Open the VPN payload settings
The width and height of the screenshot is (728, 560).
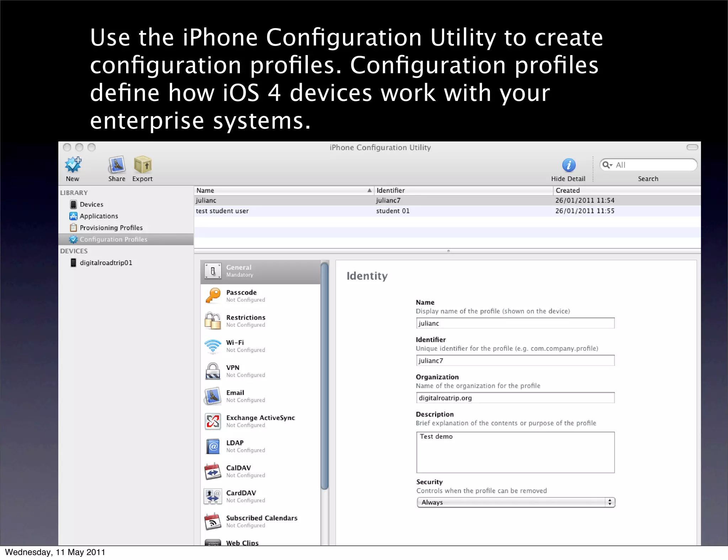pos(260,371)
